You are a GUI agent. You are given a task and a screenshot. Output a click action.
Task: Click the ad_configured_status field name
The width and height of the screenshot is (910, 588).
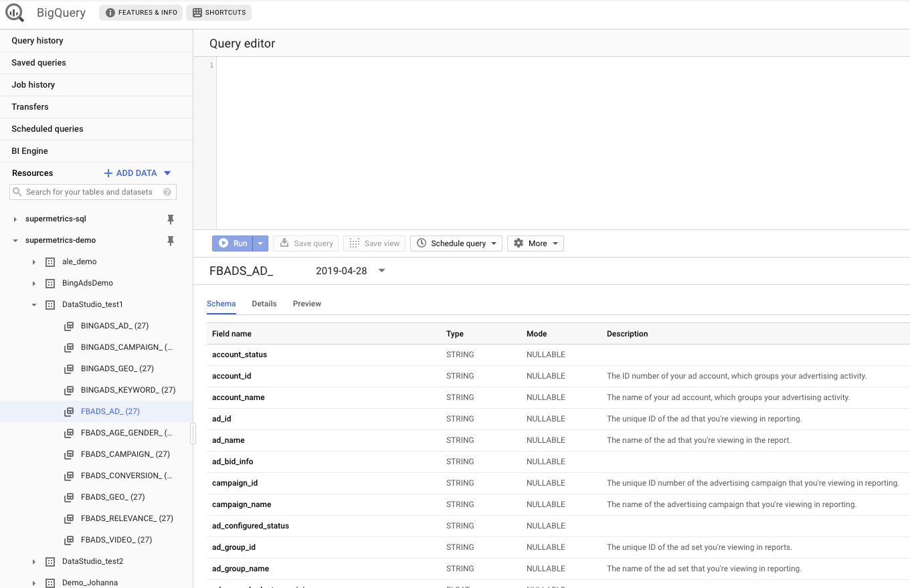[250, 526]
